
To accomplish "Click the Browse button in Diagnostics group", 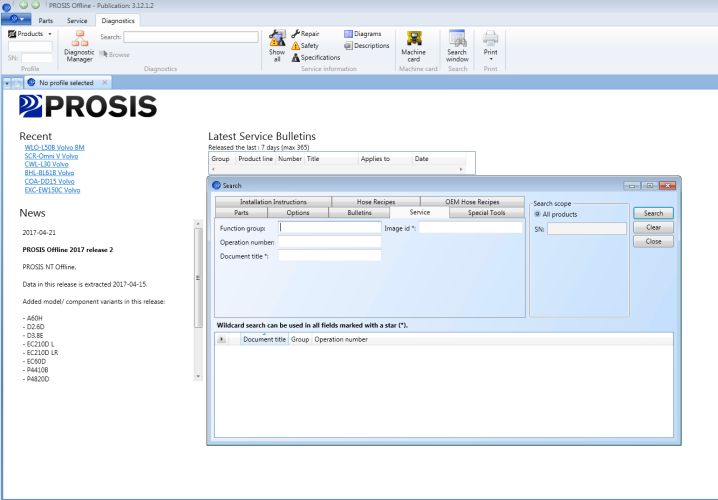I will click(x=114, y=54).
